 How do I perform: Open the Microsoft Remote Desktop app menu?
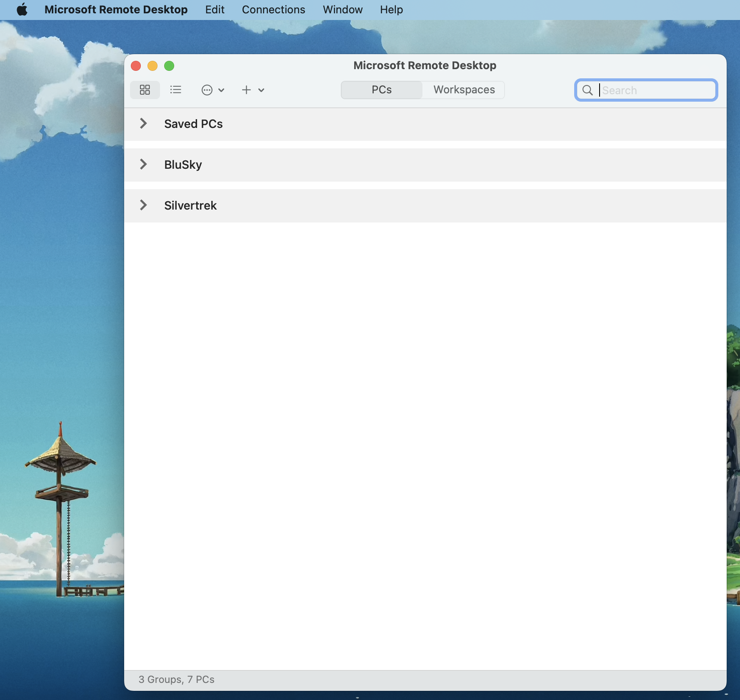tap(116, 10)
